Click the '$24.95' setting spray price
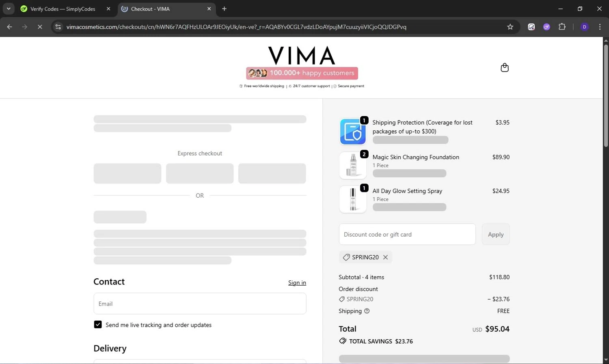Screen dimensions: 609x364 [501, 191]
